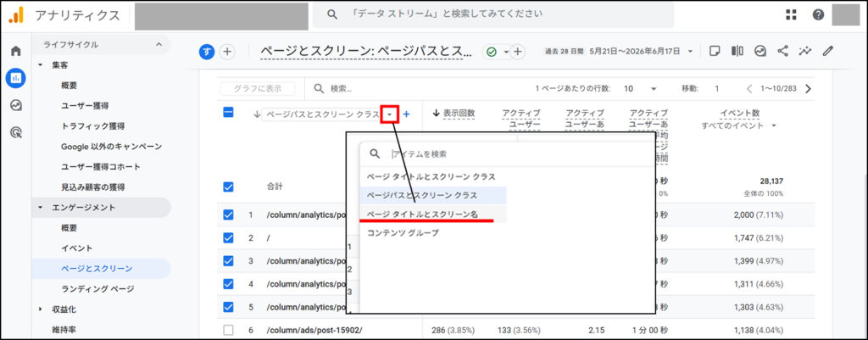Viewport: 868px width, 340px height.
Task: Click the Analytics logo icon
Action: 15,15
